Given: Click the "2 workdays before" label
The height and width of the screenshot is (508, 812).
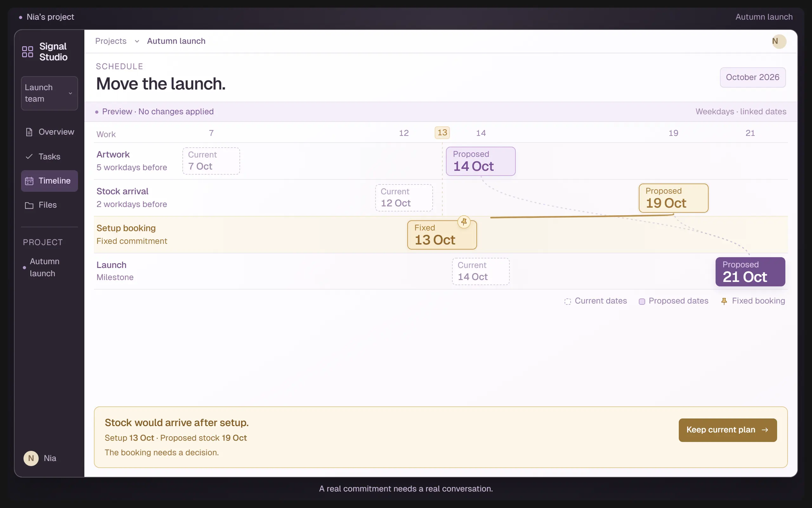Looking at the screenshot, I should [x=132, y=204].
